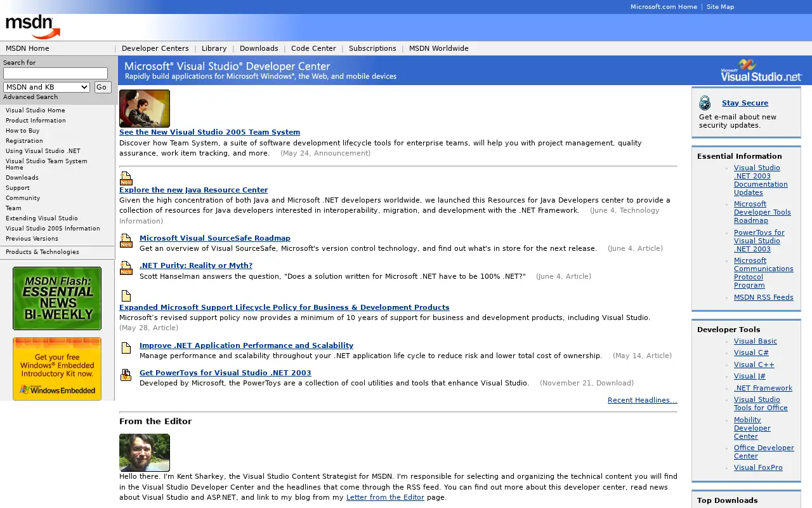
Task: Open MSDN Worldwide in the navigation bar
Action: point(439,48)
